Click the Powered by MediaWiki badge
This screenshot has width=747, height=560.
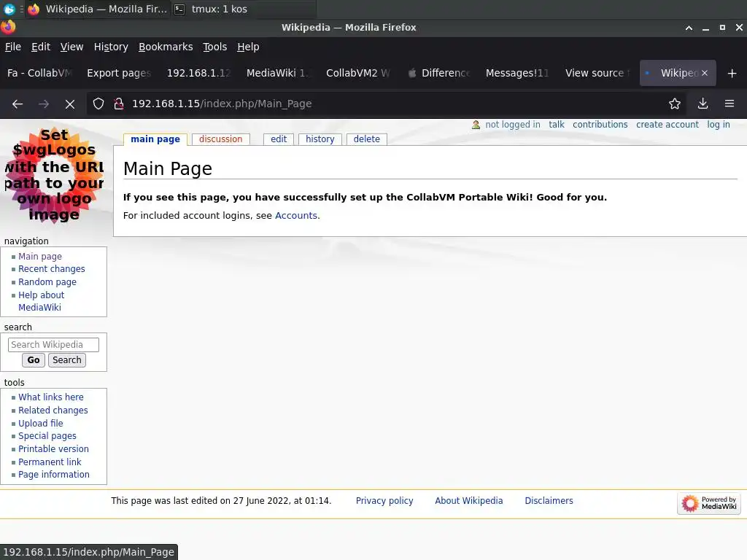tap(709, 503)
